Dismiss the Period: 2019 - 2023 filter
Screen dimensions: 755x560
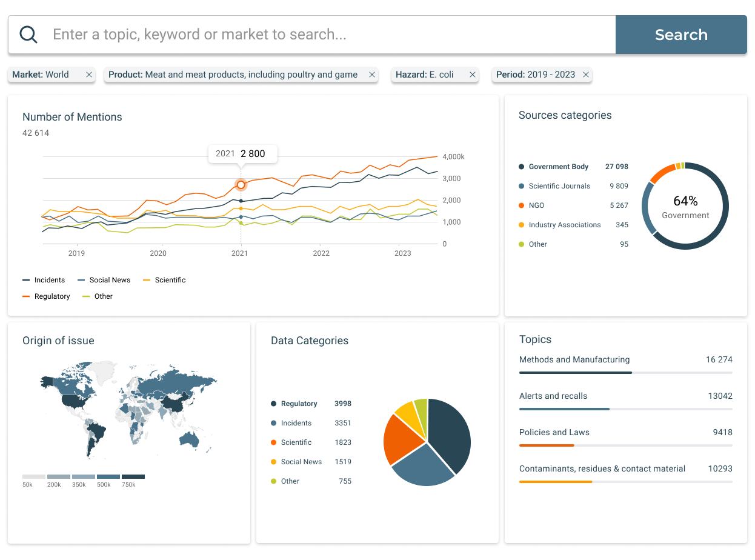585,74
